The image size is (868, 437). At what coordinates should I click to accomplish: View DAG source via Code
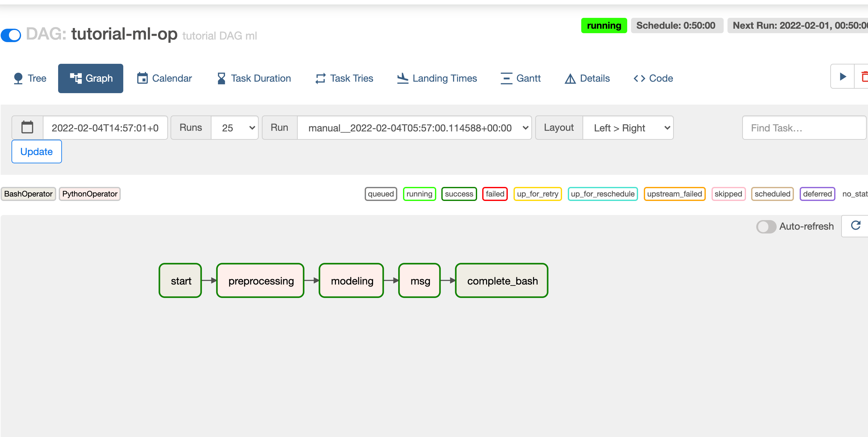point(653,78)
